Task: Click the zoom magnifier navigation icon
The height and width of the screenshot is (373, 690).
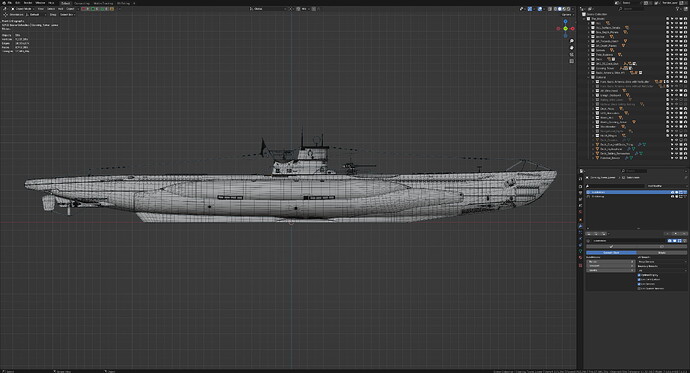Action: tap(572, 41)
